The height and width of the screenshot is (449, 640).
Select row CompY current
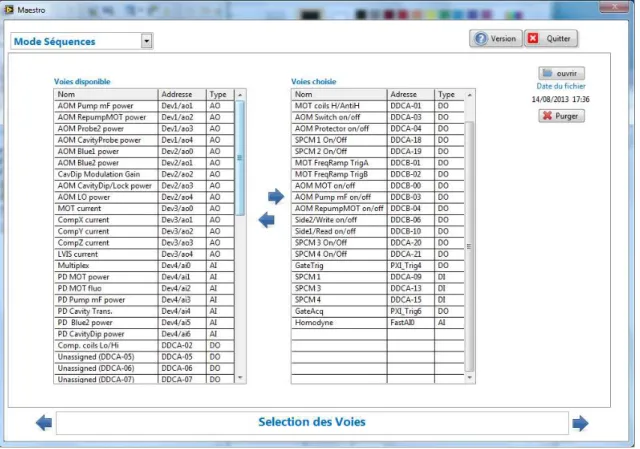144,231
